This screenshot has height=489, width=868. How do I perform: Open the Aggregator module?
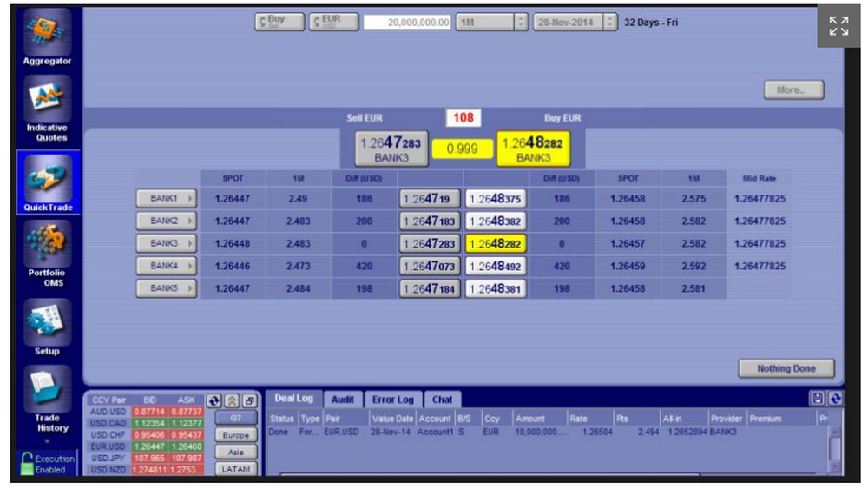tap(47, 39)
